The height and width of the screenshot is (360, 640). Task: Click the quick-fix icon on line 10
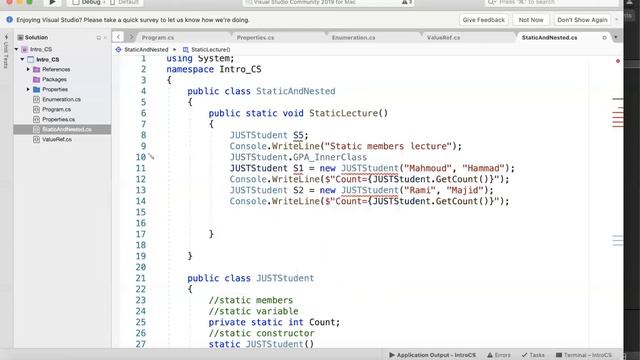coord(151,157)
